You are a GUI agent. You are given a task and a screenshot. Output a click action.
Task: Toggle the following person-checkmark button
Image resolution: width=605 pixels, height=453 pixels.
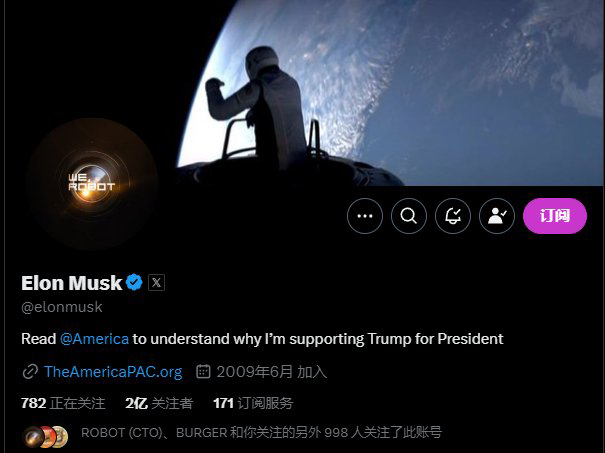coord(497,216)
